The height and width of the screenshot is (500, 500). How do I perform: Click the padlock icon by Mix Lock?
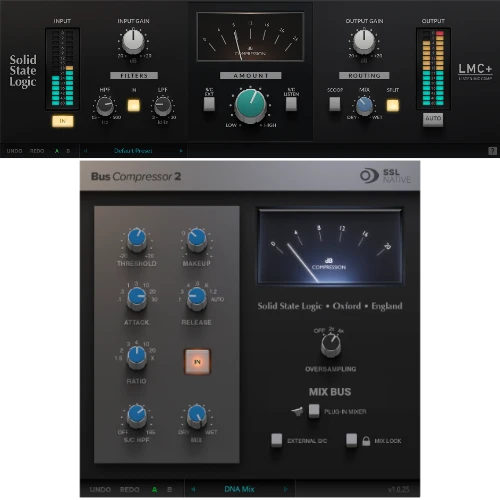click(366, 441)
